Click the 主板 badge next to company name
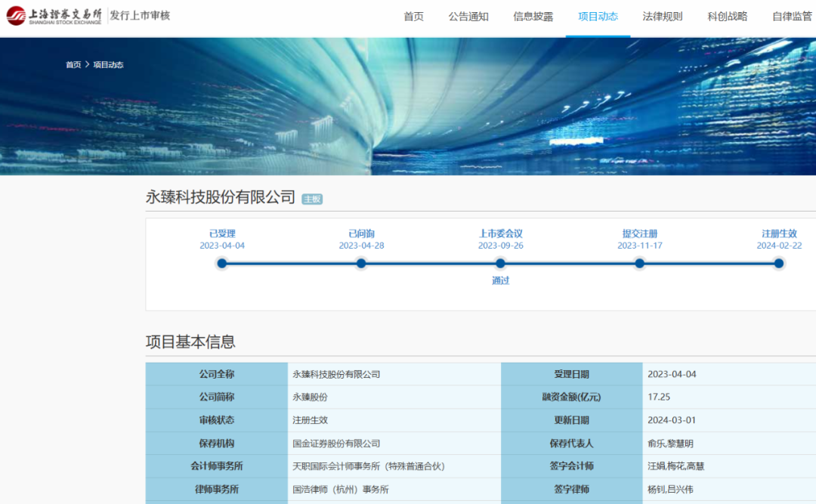The width and height of the screenshot is (816, 504). click(x=312, y=199)
